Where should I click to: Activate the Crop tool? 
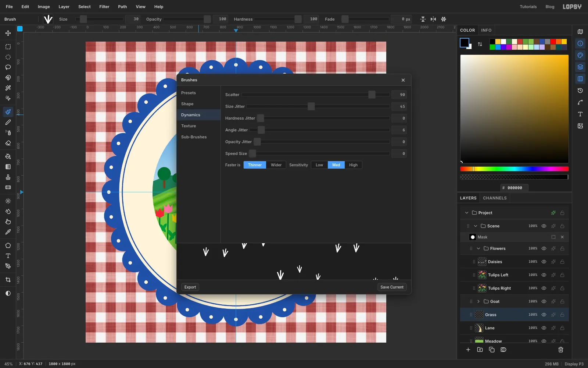8,280
